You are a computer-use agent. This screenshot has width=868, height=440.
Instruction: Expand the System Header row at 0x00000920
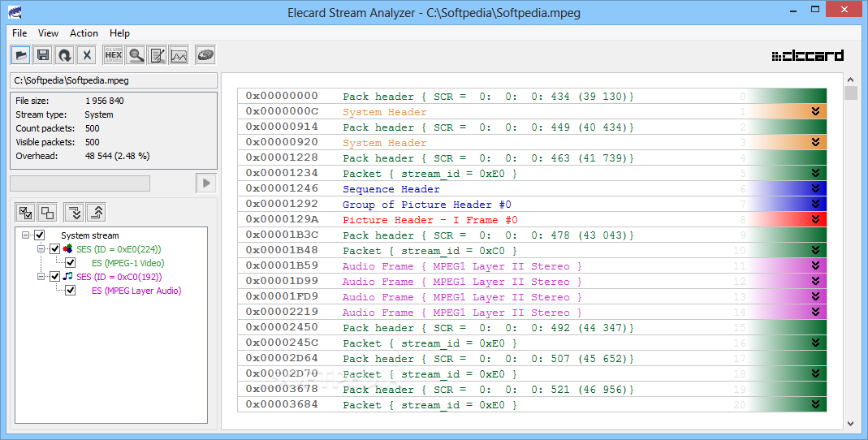point(815,143)
